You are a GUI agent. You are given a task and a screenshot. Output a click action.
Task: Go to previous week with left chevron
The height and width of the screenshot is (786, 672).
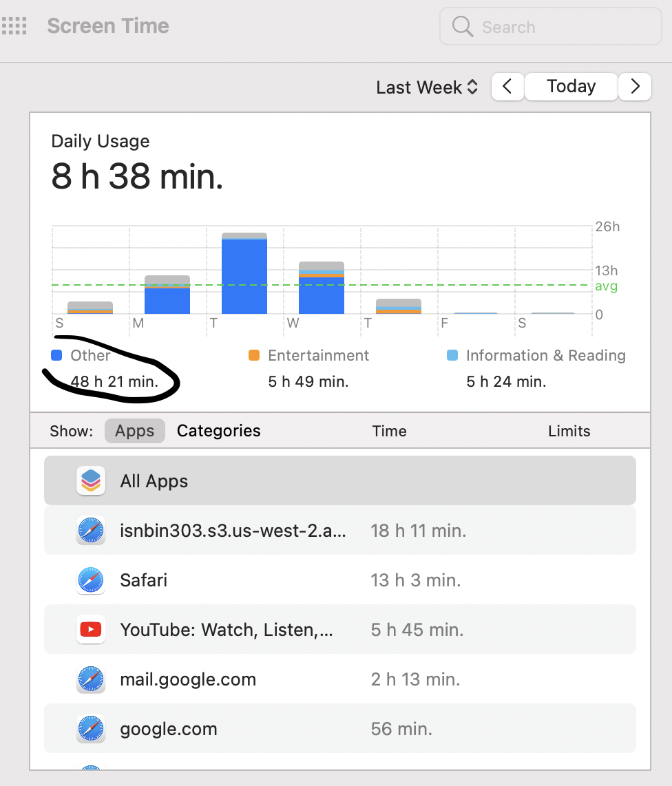507,86
